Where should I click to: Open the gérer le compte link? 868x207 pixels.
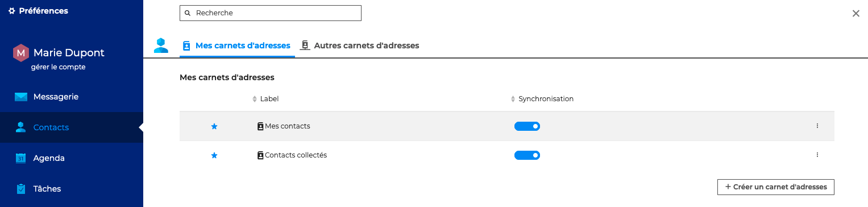tap(58, 67)
